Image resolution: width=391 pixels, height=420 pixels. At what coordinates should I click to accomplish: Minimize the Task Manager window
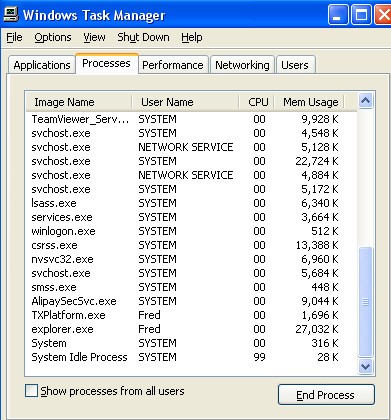(338, 15)
